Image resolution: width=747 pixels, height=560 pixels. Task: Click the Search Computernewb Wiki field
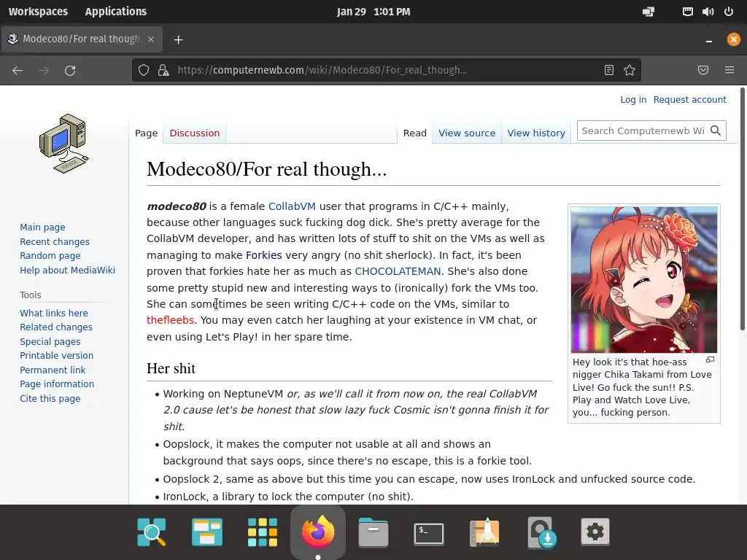tap(643, 131)
